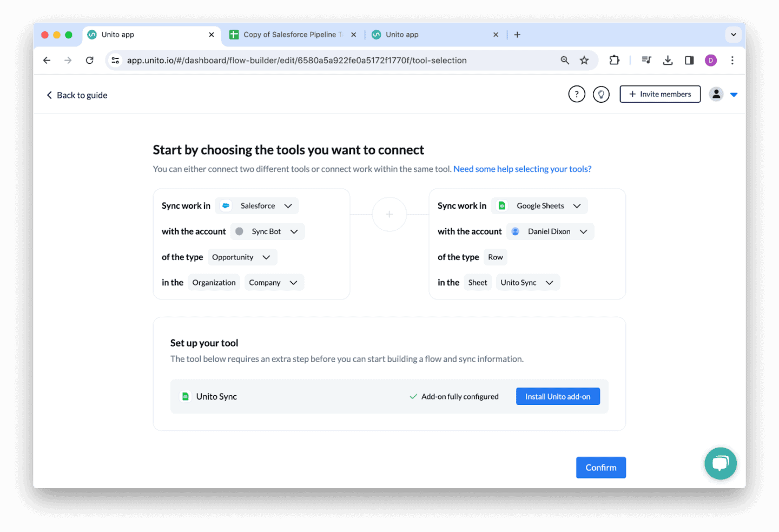Click the lightbulb tips icon
The image size is (779, 532).
pyautogui.click(x=601, y=94)
